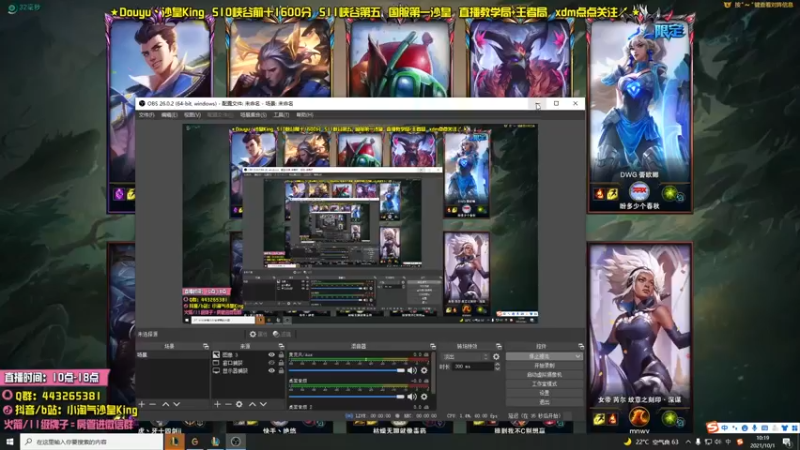Click Properties button above the docks

coord(258,334)
